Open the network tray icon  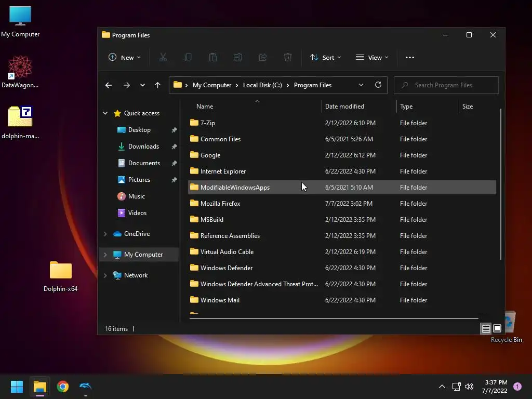[456, 387]
